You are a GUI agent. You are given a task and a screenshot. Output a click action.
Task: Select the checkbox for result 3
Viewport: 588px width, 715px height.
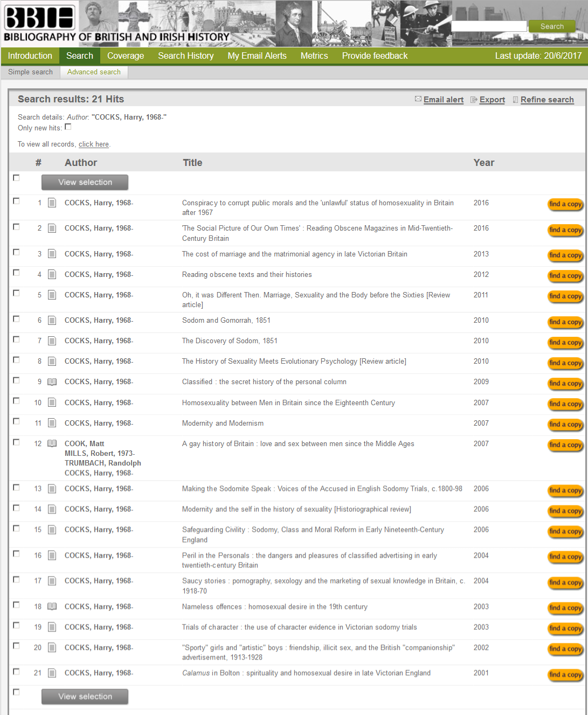16,252
